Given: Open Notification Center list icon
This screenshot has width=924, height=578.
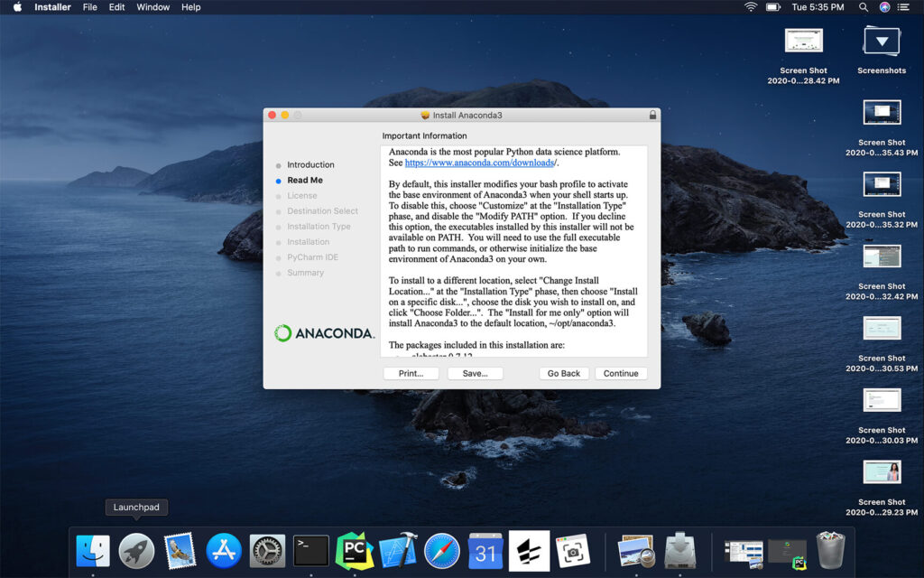Looking at the screenshot, I should click(x=903, y=7).
